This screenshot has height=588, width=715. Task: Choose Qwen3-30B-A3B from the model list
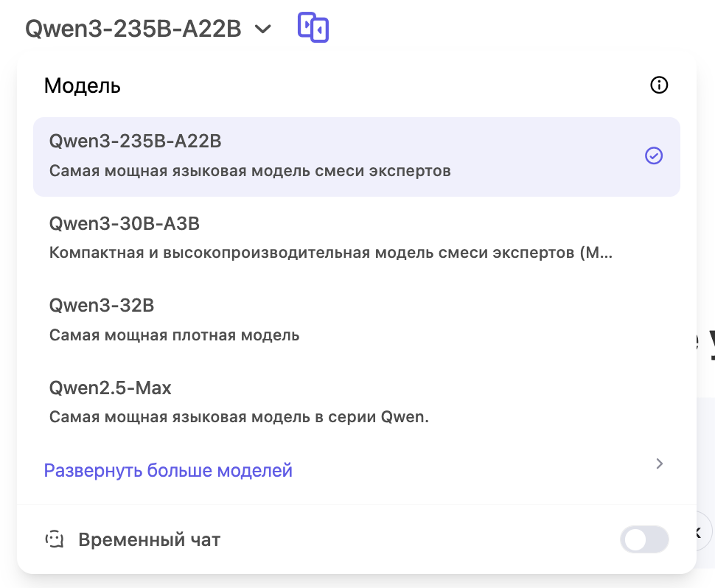125,223
